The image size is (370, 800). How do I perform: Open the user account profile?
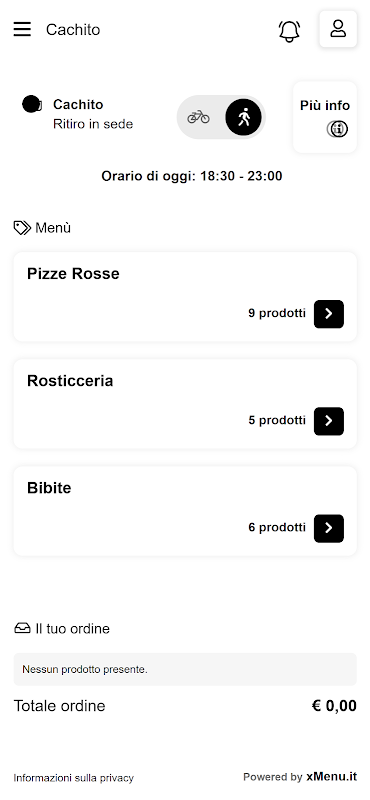(x=338, y=29)
